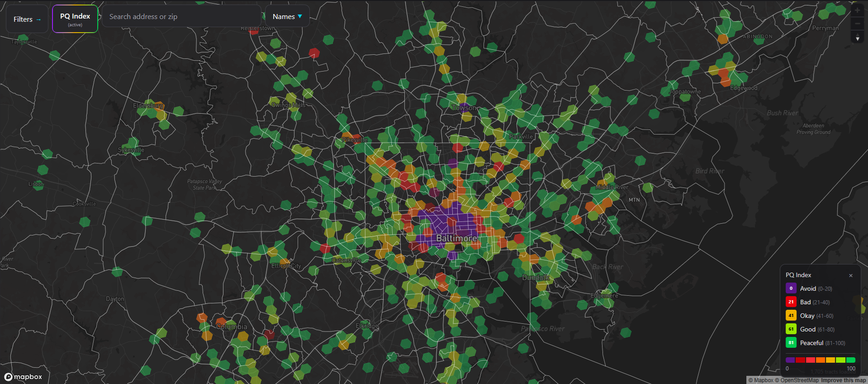Expand the Names dropdown
The width and height of the screenshot is (868, 384).
click(x=287, y=17)
